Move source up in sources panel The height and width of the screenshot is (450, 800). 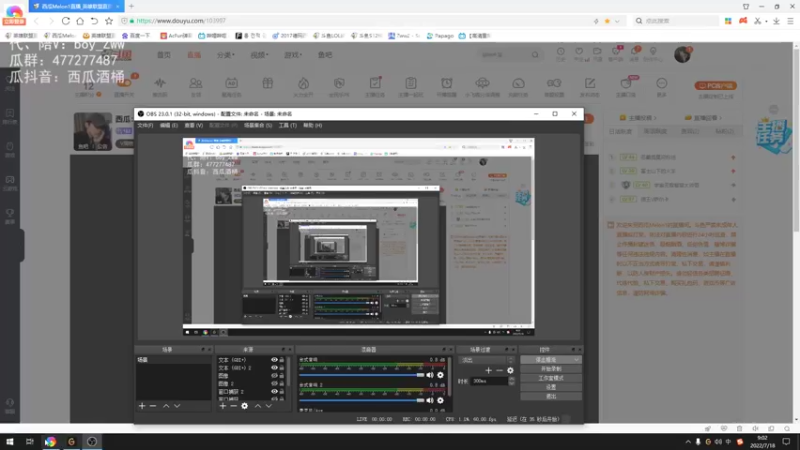pos(258,406)
